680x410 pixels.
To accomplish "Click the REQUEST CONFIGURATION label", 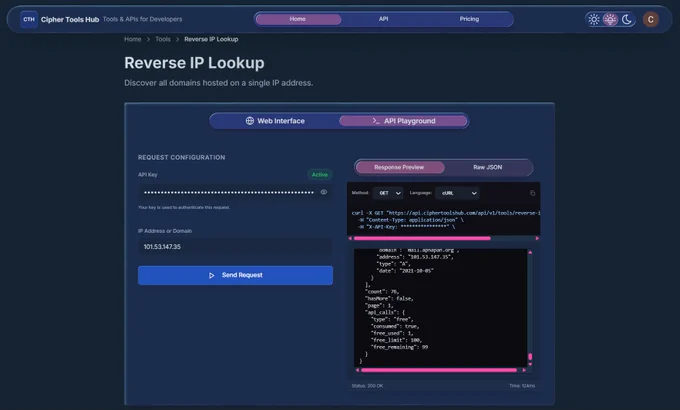I will [182, 157].
